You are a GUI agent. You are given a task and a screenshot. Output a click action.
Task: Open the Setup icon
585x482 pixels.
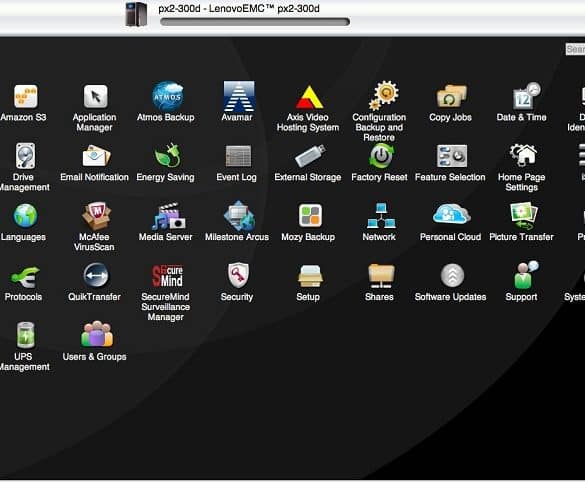point(310,276)
